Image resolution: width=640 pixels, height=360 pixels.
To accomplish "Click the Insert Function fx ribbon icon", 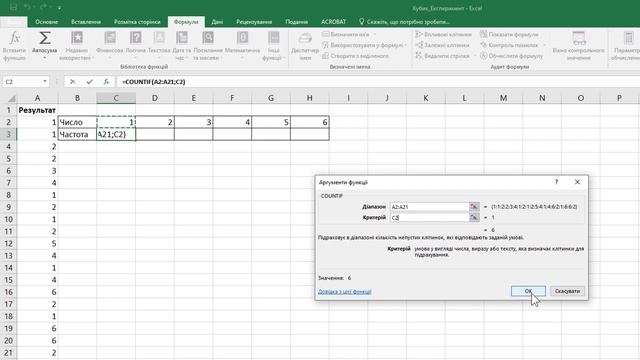I will click(15, 38).
